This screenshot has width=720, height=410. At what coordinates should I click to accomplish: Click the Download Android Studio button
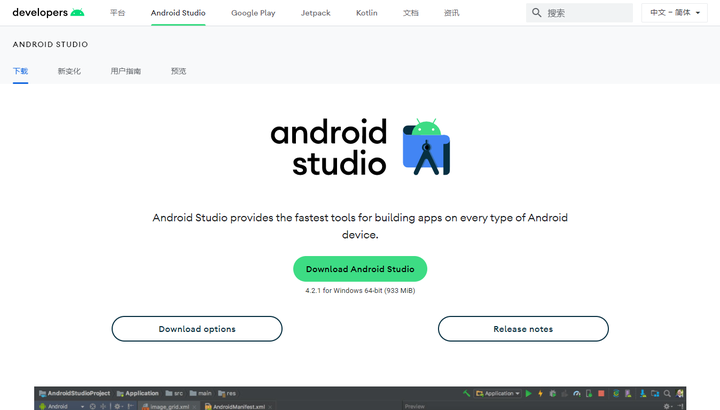[x=360, y=269]
